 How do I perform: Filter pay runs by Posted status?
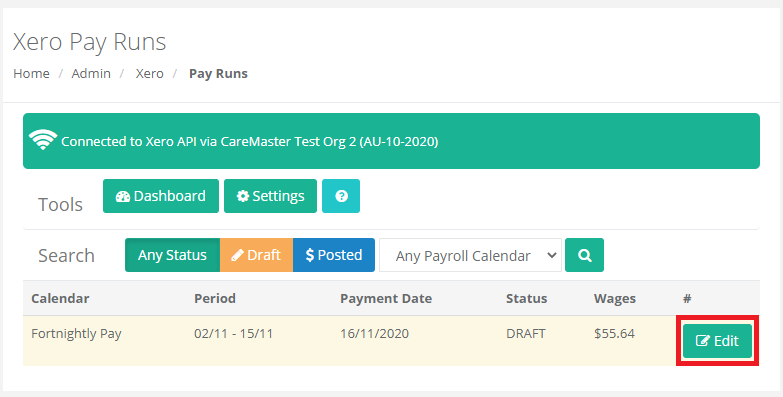[334, 255]
